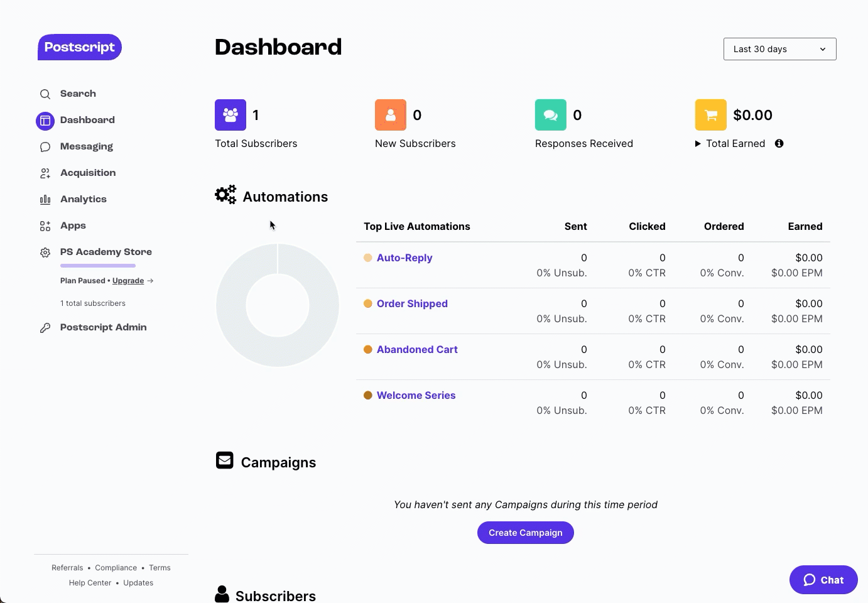
Task: Click the Total Earned yellow cart icon
Action: click(711, 115)
